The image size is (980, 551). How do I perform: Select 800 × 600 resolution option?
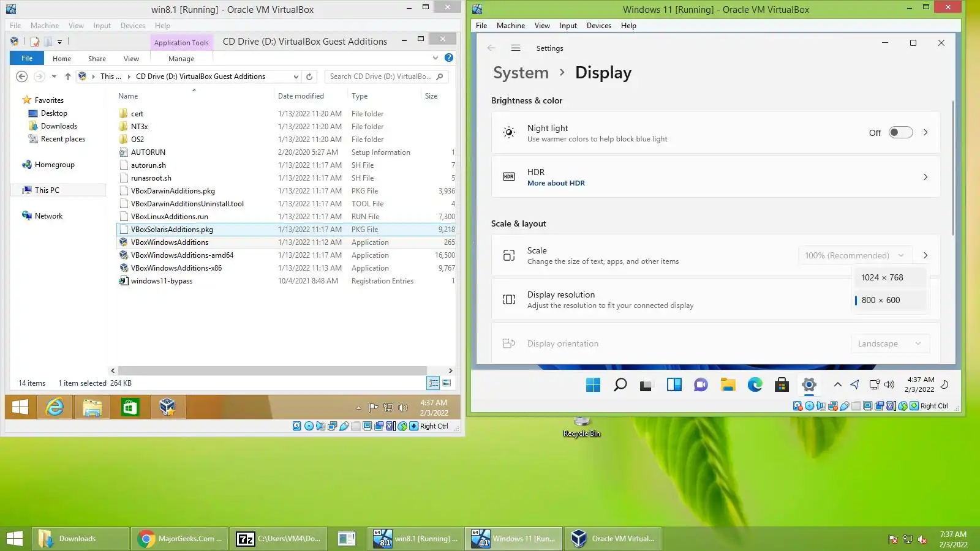point(890,300)
